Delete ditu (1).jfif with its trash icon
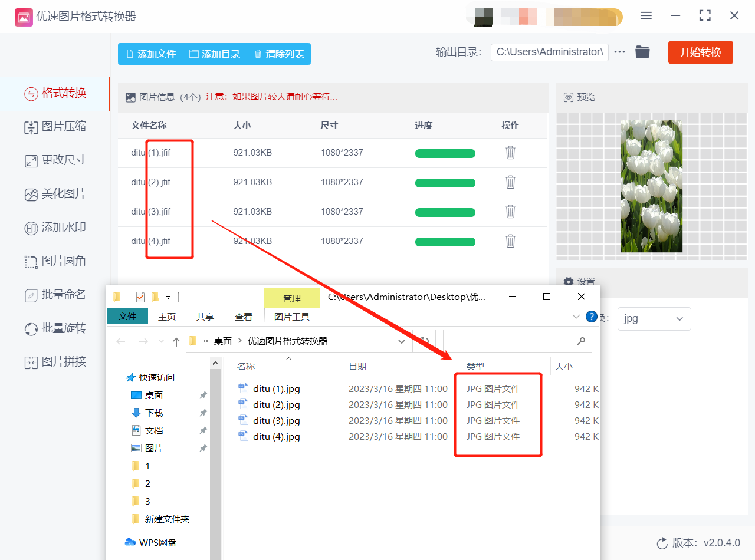The width and height of the screenshot is (755, 560). pyautogui.click(x=510, y=153)
